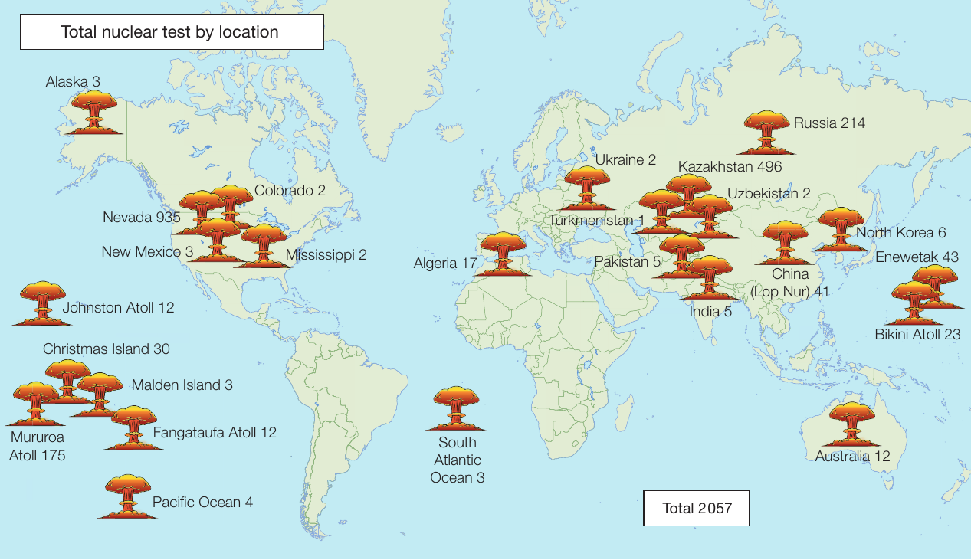Click the India mushroom cloud icon
This screenshot has height=560, width=971.
710,277
